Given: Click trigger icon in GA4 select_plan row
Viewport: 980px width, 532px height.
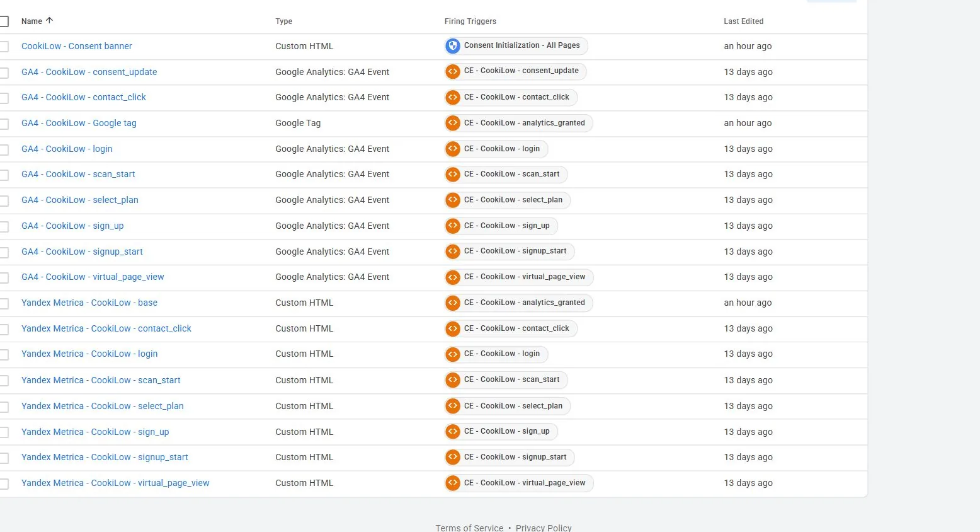Looking at the screenshot, I should (453, 200).
